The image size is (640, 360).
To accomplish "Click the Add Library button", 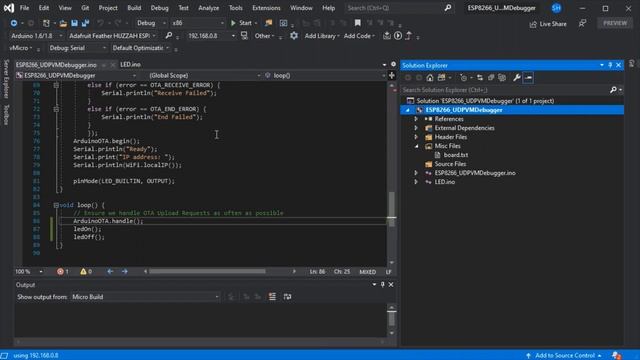I will pos(322,36).
